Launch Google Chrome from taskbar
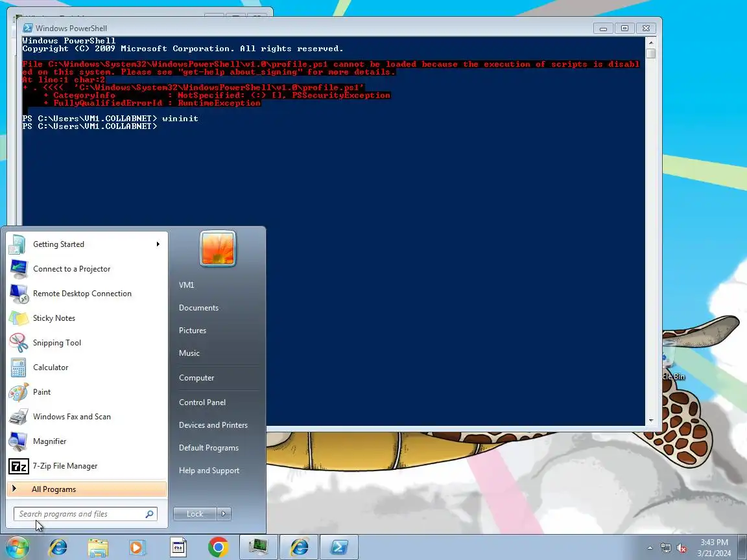 pyautogui.click(x=218, y=548)
